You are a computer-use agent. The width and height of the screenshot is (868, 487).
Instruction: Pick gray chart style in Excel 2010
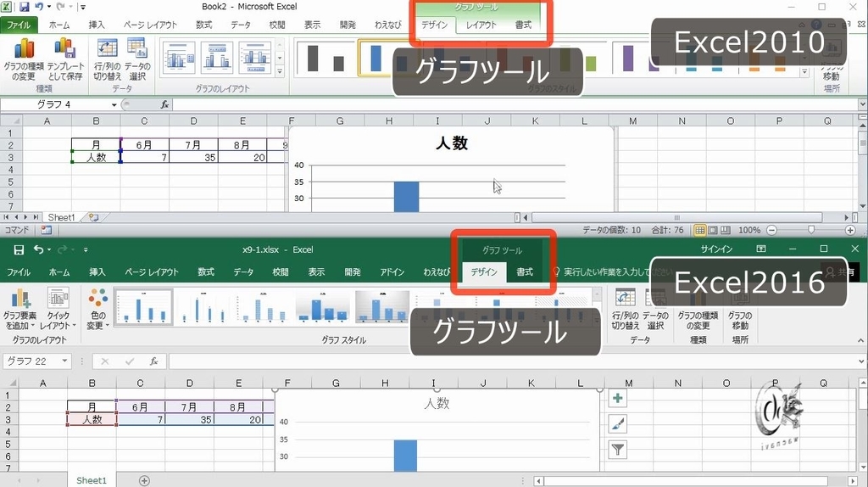[325, 58]
